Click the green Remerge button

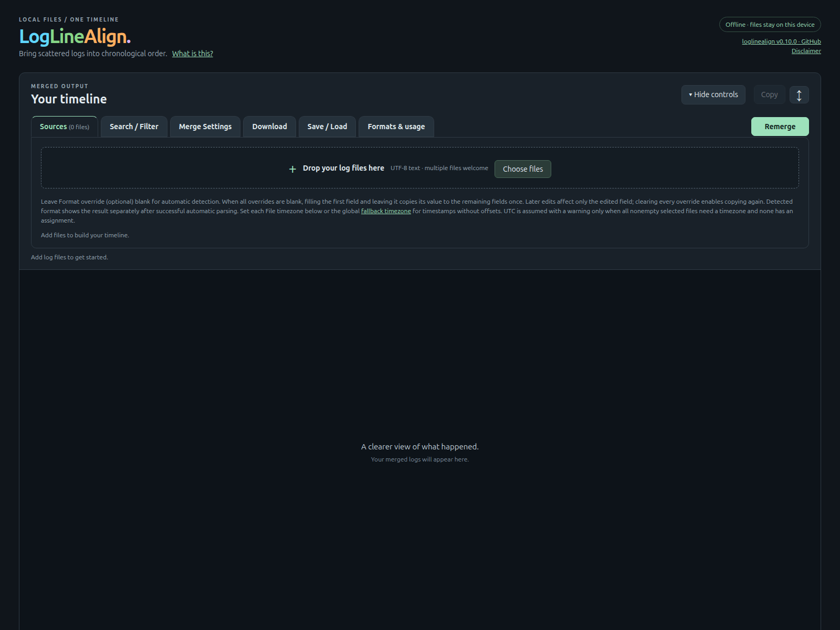click(780, 127)
